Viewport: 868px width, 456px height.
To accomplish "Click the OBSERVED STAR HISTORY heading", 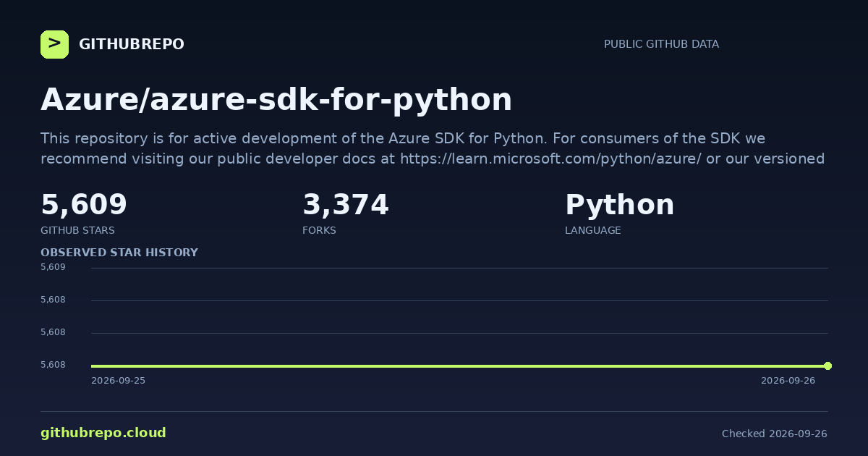I will 119,253.
